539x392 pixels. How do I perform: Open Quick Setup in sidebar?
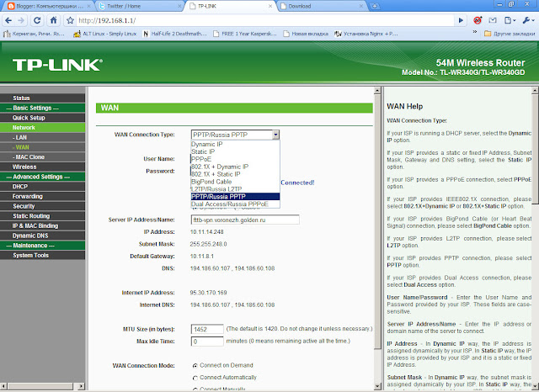pyautogui.click(x=43, y=118)
